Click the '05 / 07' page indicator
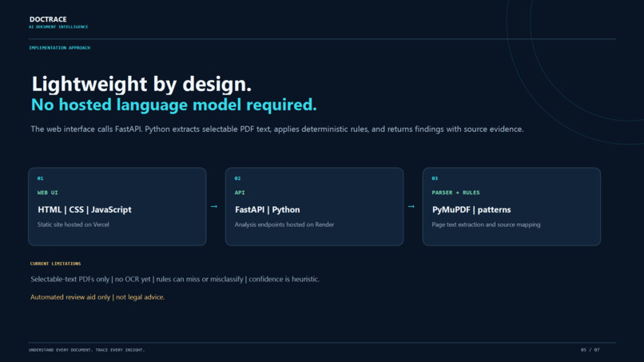 click(x=590, y=350)
